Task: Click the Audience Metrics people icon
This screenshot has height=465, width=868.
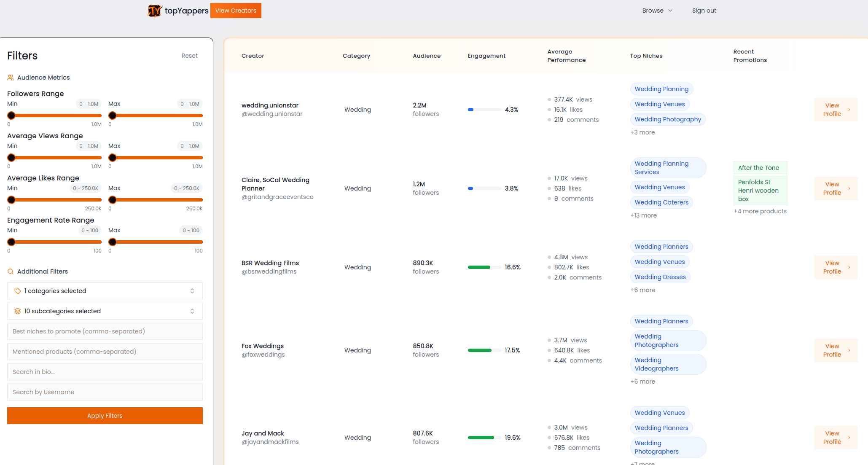Action: (11, 78)
